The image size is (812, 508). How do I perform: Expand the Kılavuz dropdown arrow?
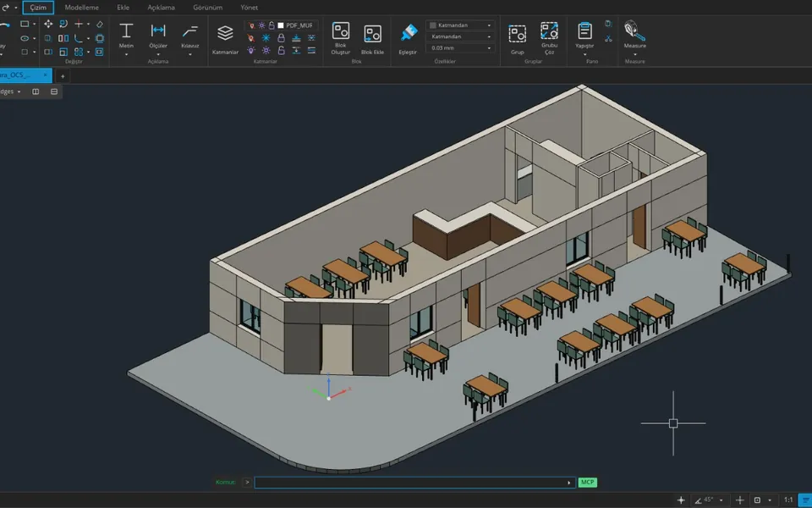(x=190, y=54)
